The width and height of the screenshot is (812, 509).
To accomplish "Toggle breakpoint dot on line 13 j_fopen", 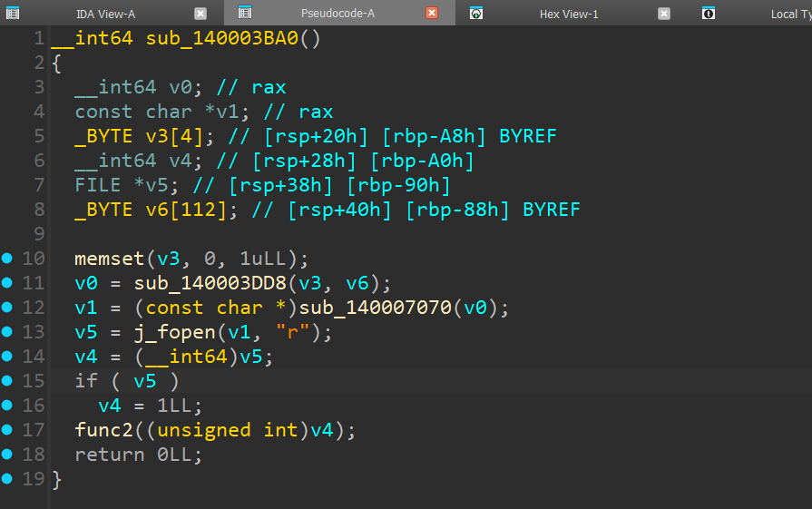I will 8,333.
